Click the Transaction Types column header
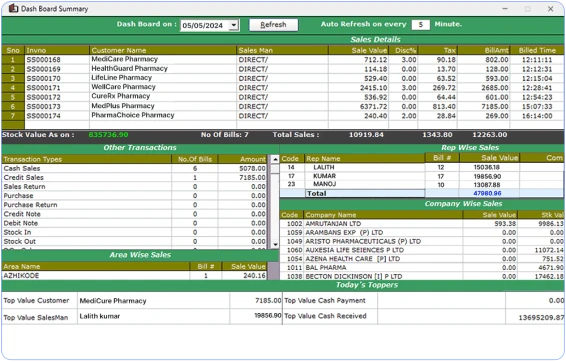This screenshot has height=363, width=566. (87, 159)
